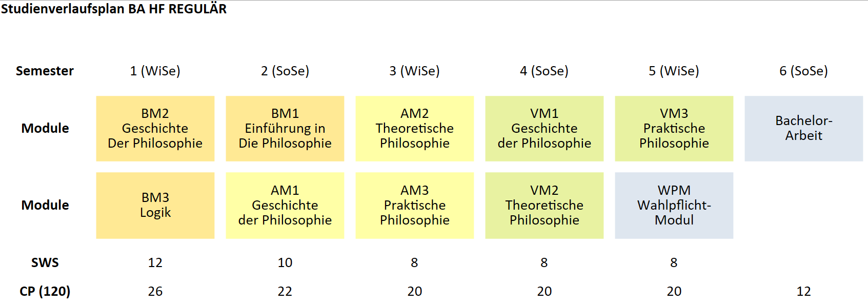Click the AM3 Praktische Philosophie box
Image resolution: width=868 pixels, height=305 pixels.
415,205
